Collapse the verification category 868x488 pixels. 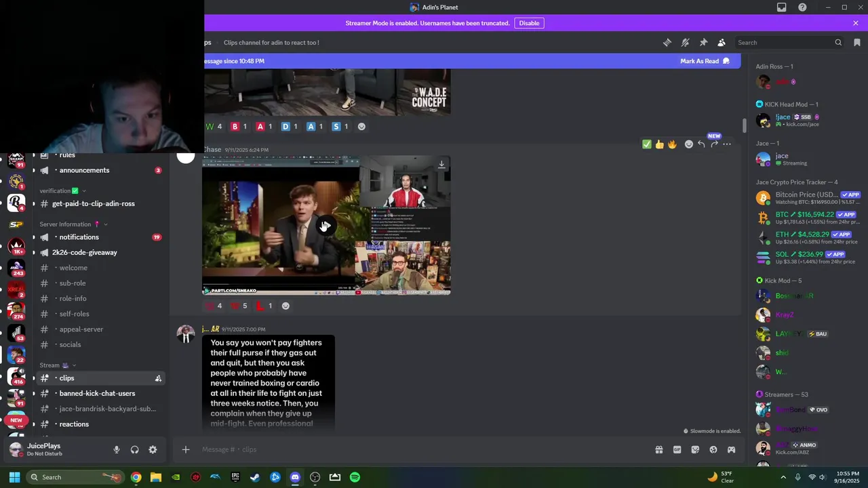pyautogui.click(x=62, y=191)
